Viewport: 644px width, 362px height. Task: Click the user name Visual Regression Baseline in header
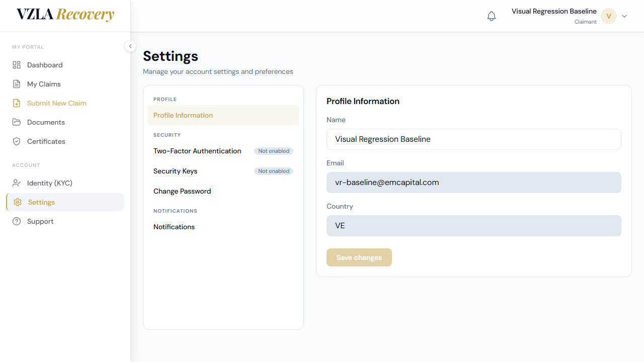(x=554, y=11)
